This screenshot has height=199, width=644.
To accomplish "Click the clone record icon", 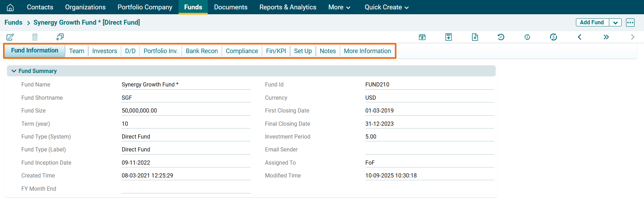I will pyautogui.click(x=60, y=37).
